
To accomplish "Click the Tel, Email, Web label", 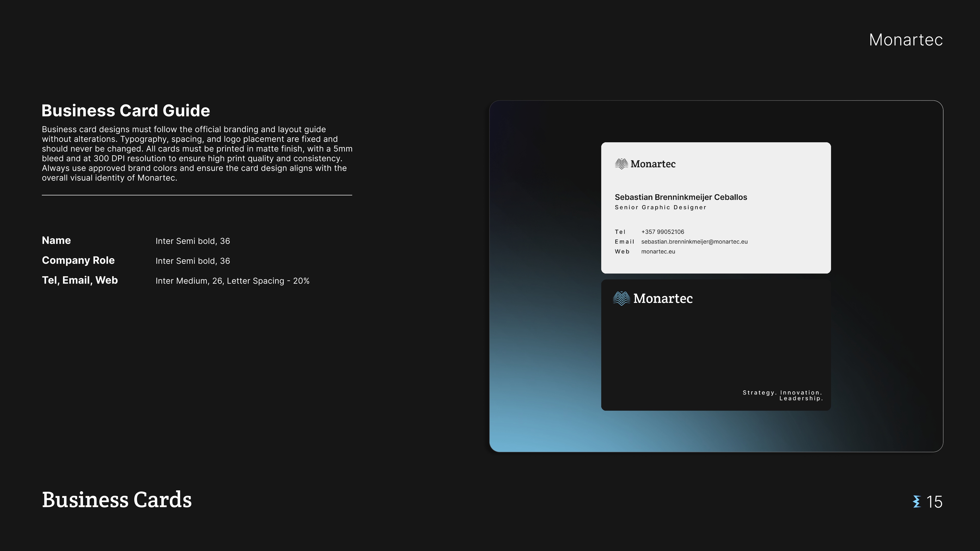I will [x=80, y=280].
